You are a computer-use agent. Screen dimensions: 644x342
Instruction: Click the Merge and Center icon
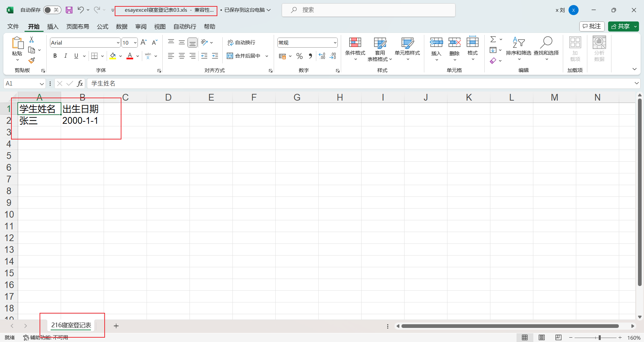230,56
